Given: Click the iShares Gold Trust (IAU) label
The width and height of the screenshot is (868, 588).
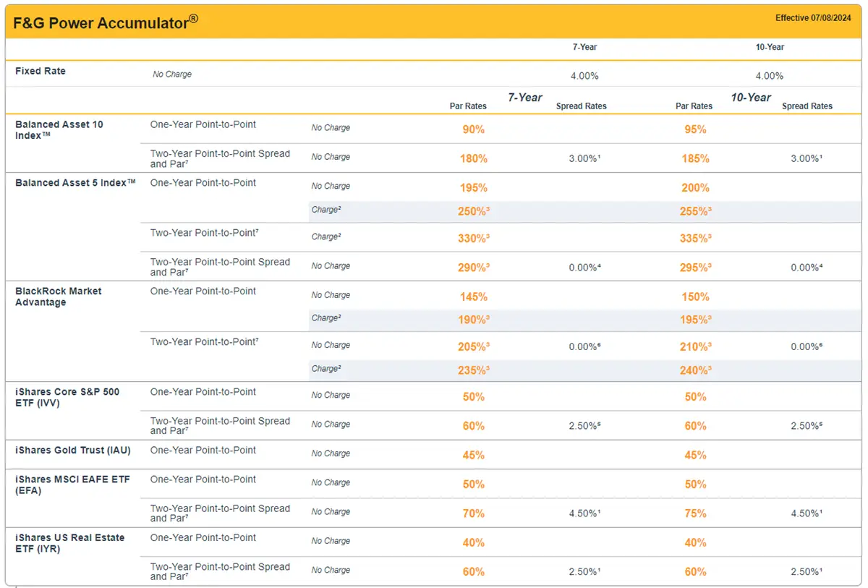Looking at the screenshot, I should (73, 451).
